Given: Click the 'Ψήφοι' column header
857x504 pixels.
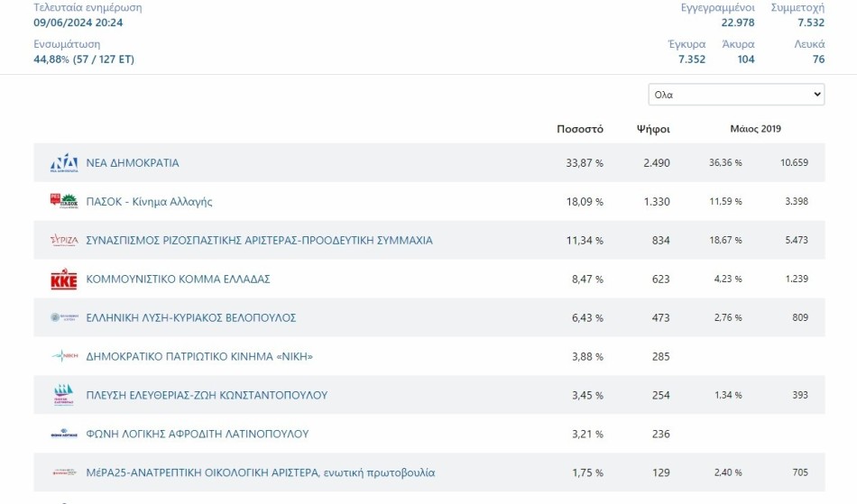Looking at the screenshot, I should [x=653, y=129].
